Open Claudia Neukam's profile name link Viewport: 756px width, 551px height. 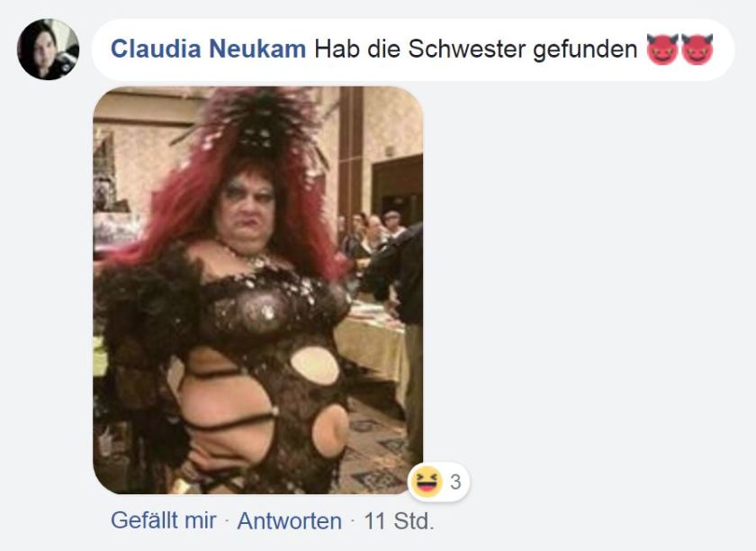(x=208, y=49)
